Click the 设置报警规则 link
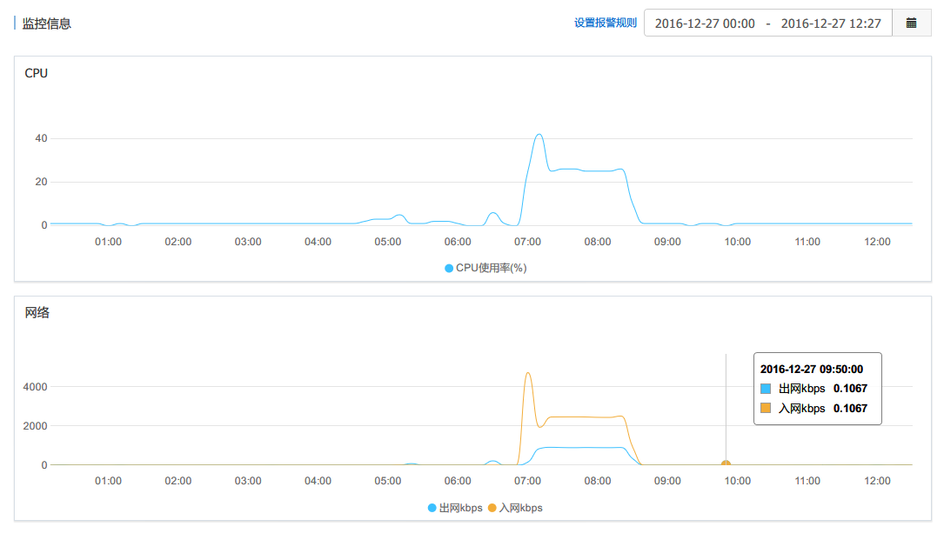Image resolution: width=944 pixels, height=560 pixels. coord(605,23)
